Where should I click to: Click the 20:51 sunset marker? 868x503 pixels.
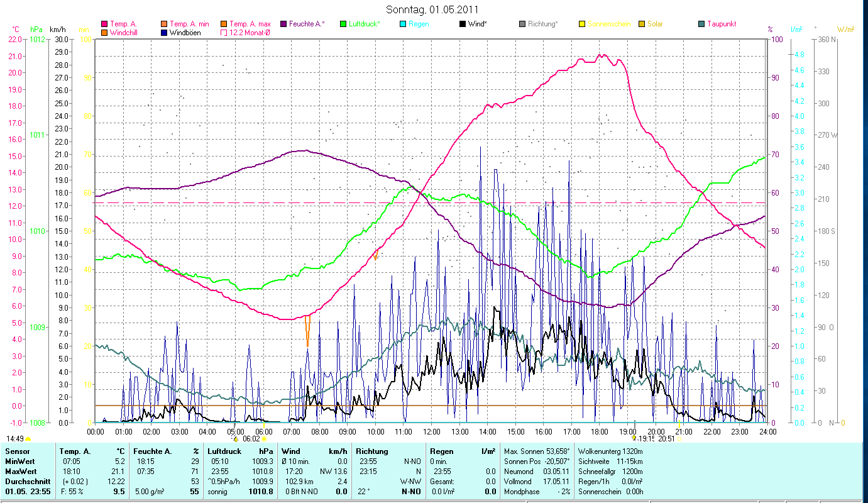point(667,439)
